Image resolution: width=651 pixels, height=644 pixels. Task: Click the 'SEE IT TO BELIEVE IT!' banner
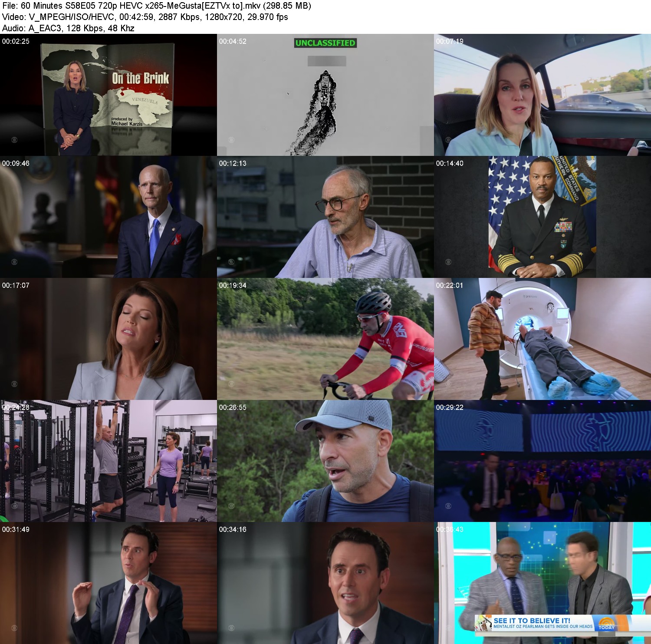tap(532, 621)
